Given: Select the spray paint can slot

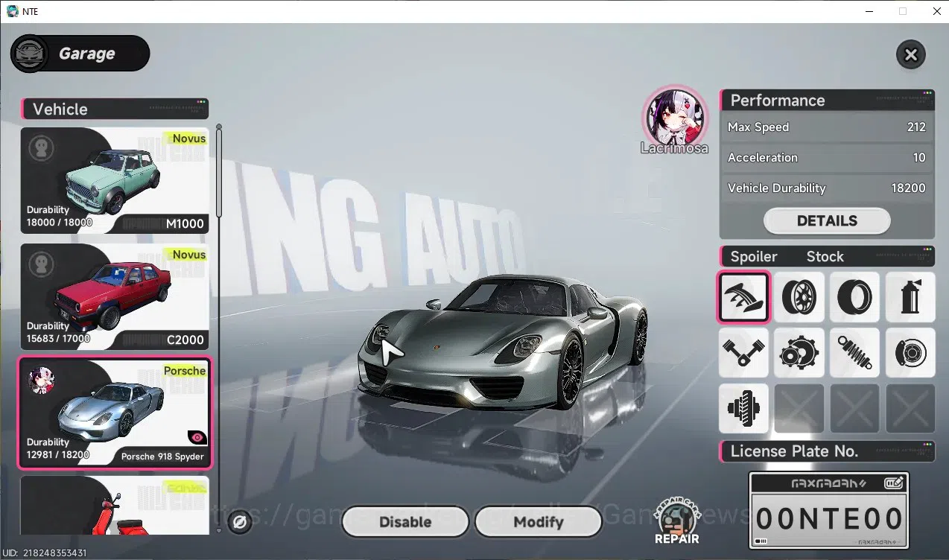Looking at the screenshot, I should (x=910, y=296).
